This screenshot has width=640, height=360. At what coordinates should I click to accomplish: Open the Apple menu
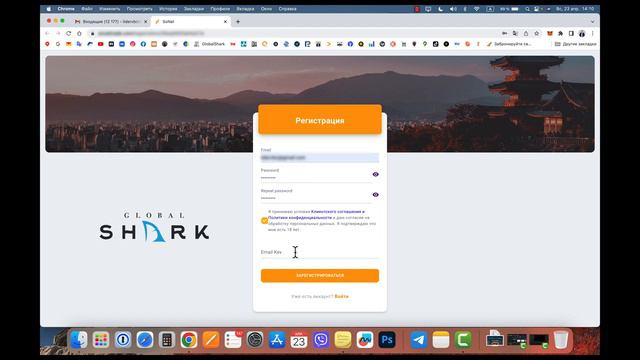49,9
